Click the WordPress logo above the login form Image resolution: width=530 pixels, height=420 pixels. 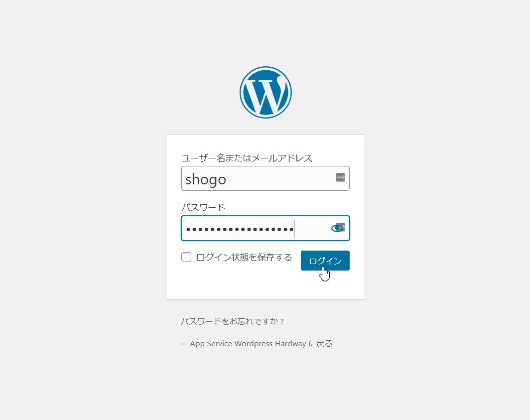point(265,92)
